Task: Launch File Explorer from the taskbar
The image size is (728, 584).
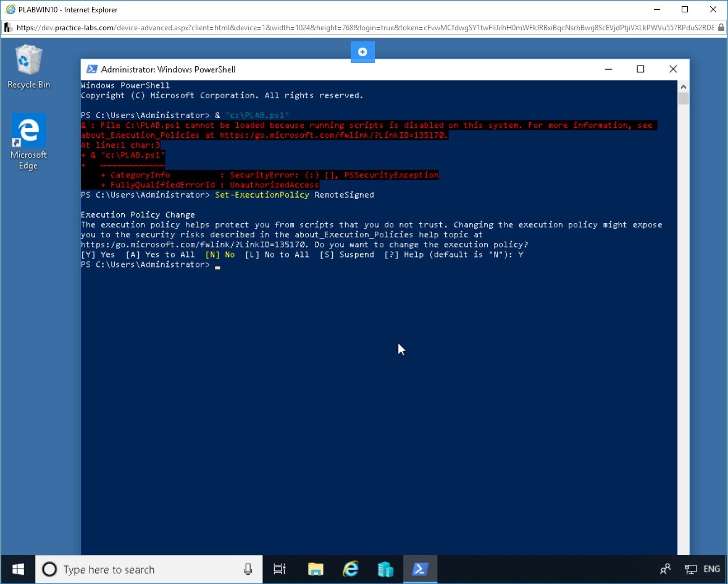Action: [x=316, y=569]
